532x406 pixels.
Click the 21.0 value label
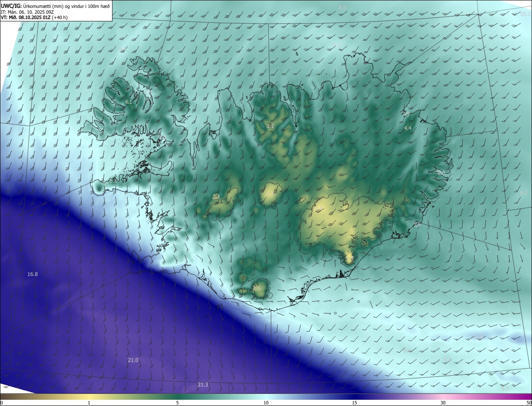(x=133, y=360)
